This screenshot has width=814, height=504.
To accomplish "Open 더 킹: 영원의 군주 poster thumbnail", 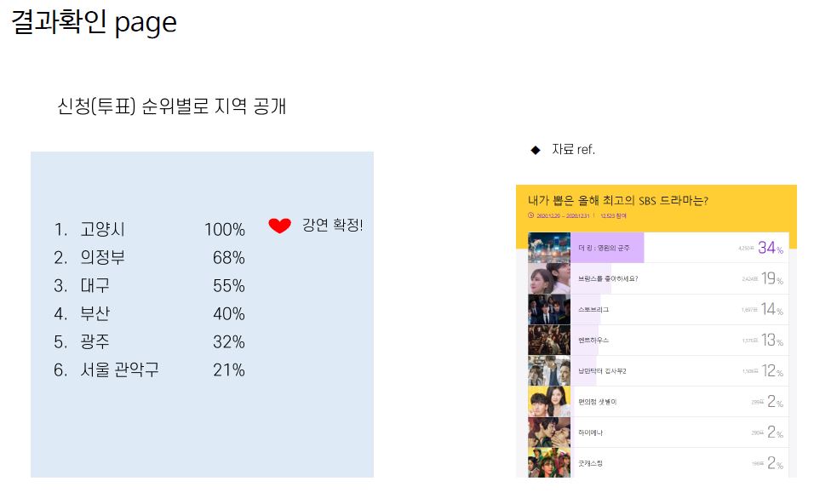I will 548,248.
